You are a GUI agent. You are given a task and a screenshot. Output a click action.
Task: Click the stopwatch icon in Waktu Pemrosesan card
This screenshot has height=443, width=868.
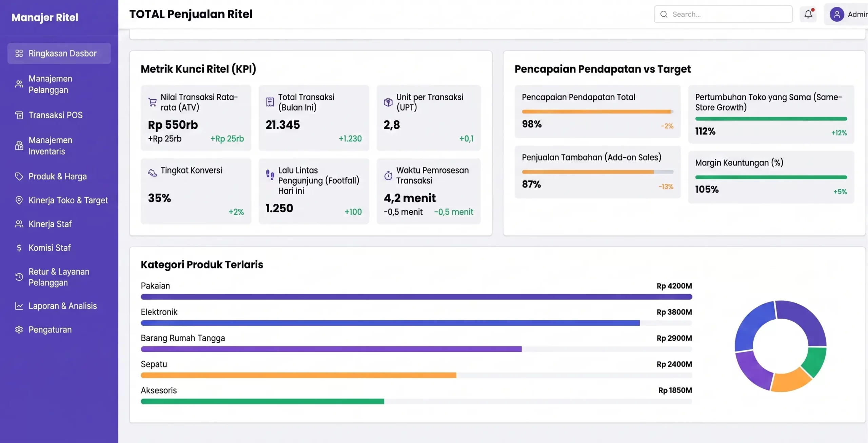coord(388,175)
